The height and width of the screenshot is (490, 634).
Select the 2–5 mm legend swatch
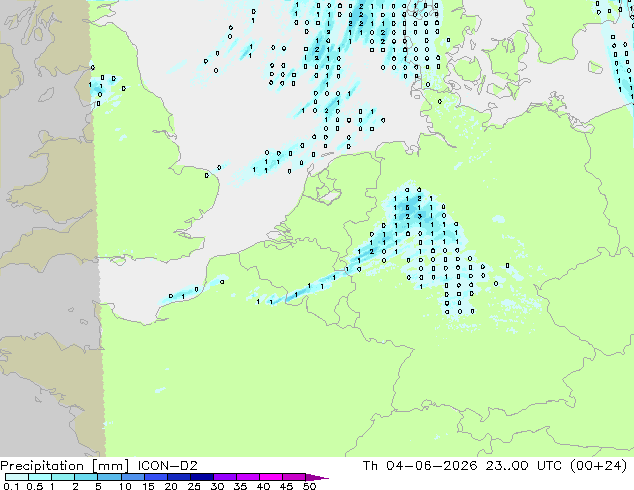(x=86, y=477)
